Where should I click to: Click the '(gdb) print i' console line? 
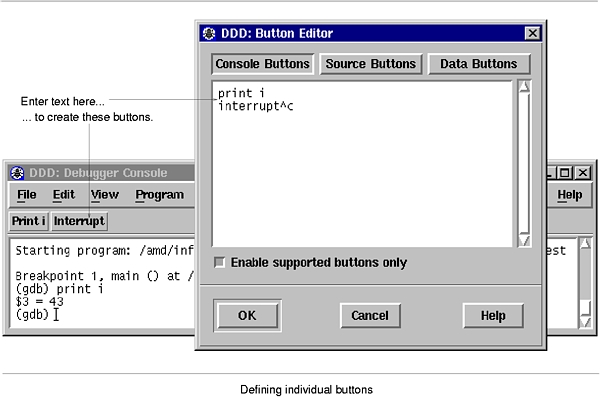[x=59, y=289]
